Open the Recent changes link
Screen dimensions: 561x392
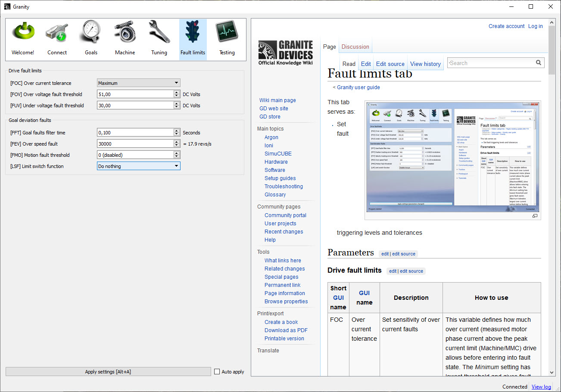284,232
